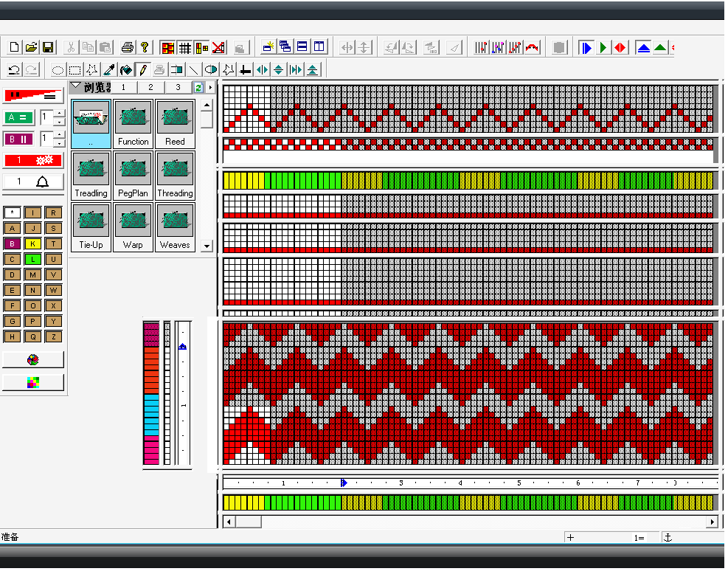Collapse the browser panel triangle

pyautogui.click(x=75, y=86)
